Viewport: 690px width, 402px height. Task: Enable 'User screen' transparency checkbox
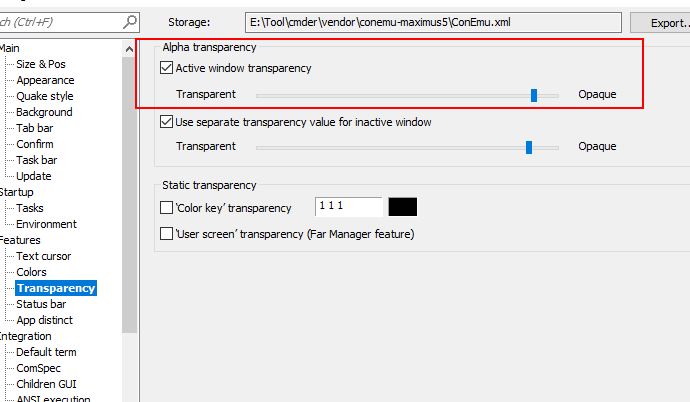click(167, 234)
